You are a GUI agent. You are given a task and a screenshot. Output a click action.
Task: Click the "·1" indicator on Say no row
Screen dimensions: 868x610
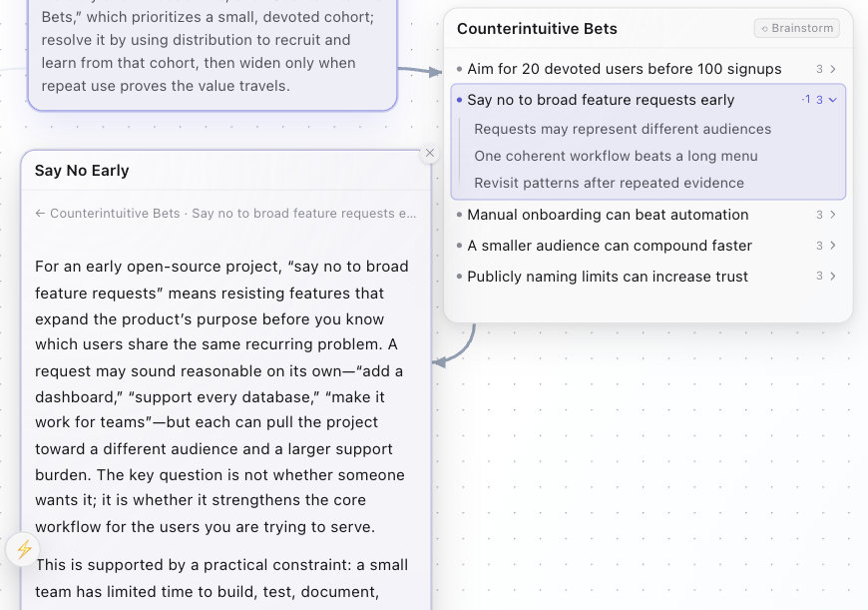click(806, 99)
